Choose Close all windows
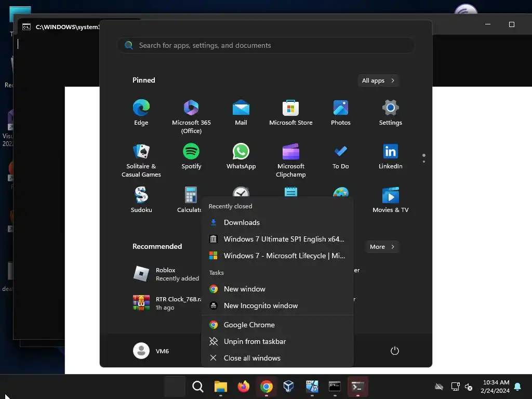The image size is (532, 399). point(277,358)
